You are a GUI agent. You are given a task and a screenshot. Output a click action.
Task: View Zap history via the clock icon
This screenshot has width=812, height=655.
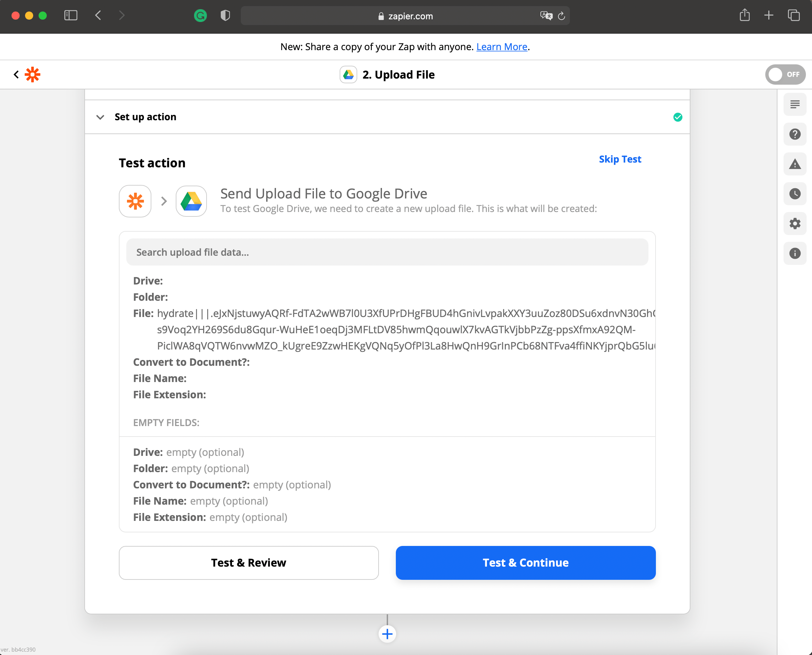[795, 194]
